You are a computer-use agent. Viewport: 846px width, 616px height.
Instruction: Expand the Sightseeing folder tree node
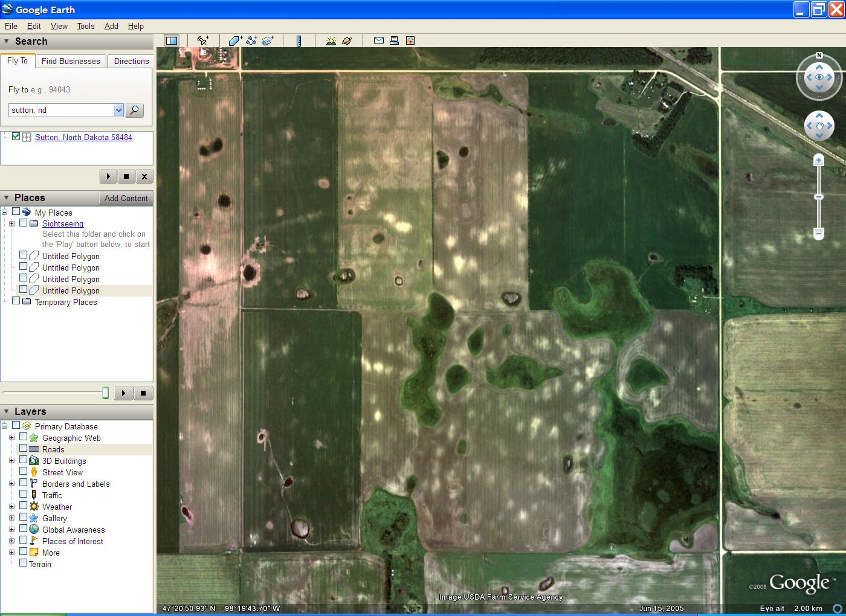pos(11,223)
